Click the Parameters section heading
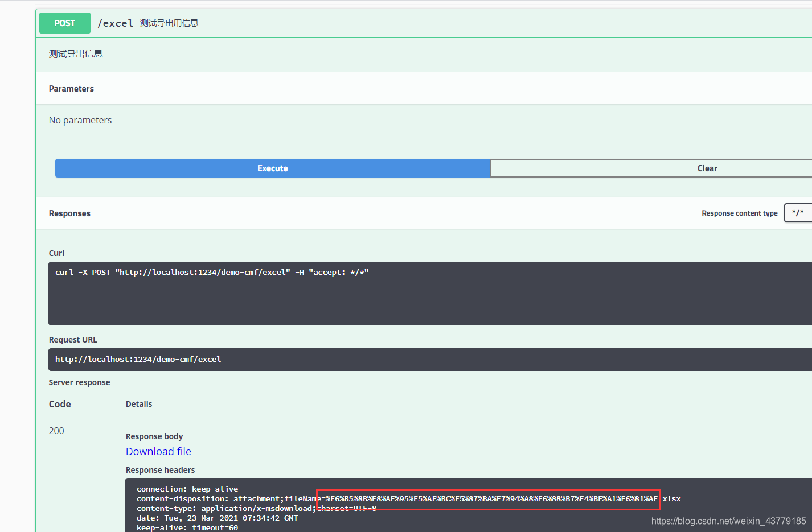The image size is (812, 532). pyautogui.click(x=71, y=89)
